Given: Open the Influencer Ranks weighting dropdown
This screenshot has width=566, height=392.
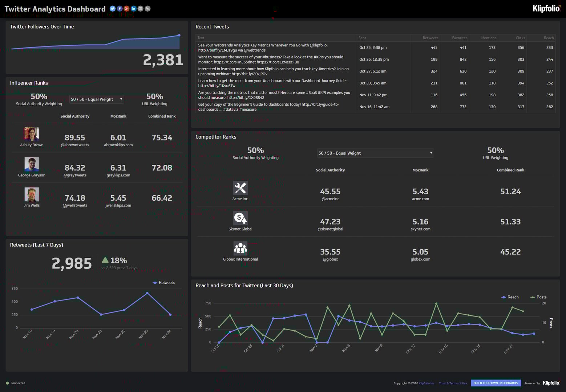Looking at the screenshot, I should pyautogui.click(x=96, y=99).
